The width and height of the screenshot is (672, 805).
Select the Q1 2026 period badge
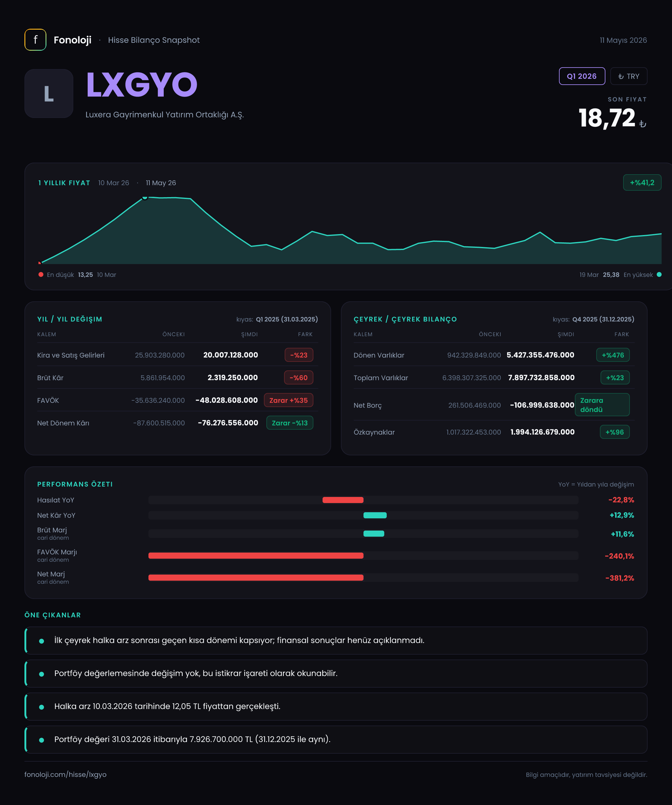(x=582, y=76)
